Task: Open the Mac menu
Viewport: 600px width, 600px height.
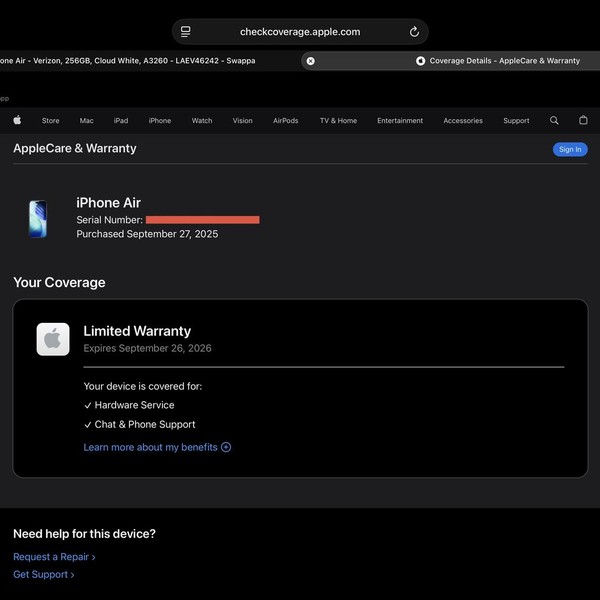Action: tap(86, 121)
